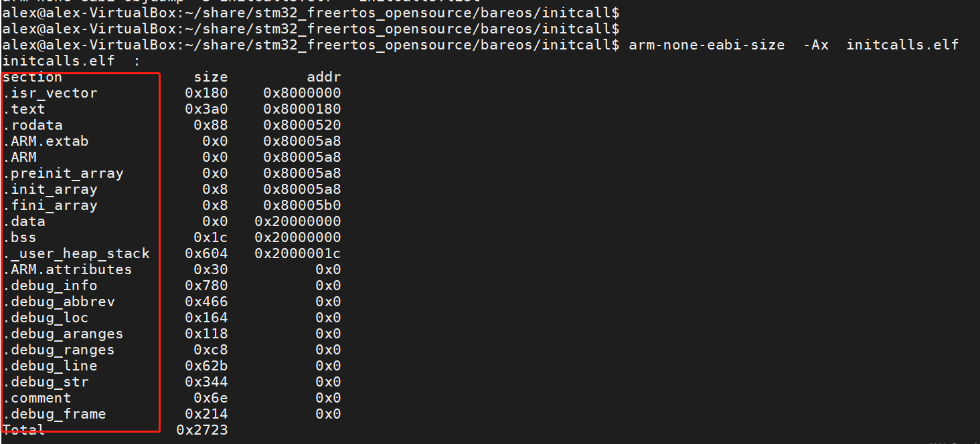This screenshot has height=444, width=980.
Task: Select the .text section row label
Action: pos(24,109)
